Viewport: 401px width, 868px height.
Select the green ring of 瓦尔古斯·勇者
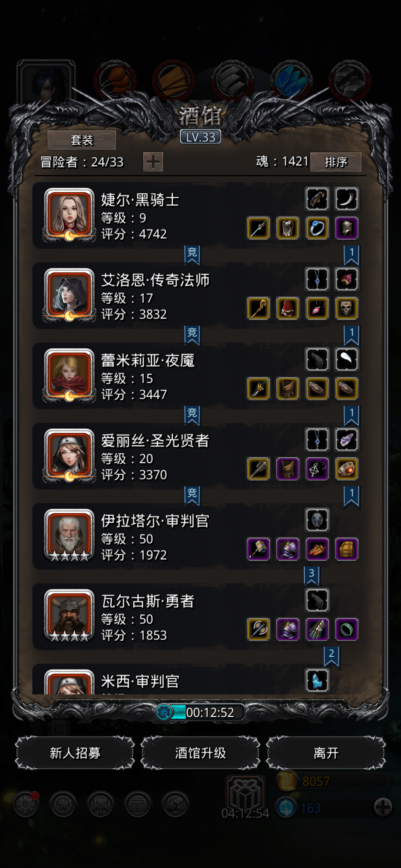(346, 629)
